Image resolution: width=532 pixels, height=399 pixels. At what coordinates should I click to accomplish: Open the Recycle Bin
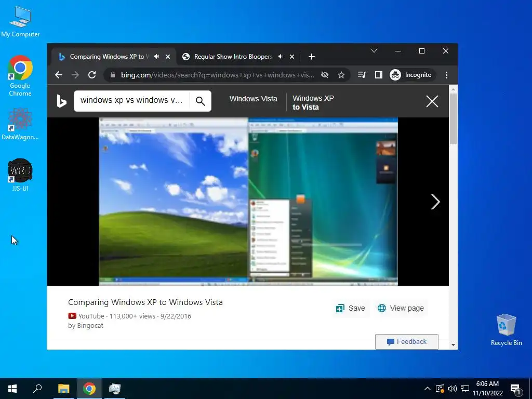(506, 329)
